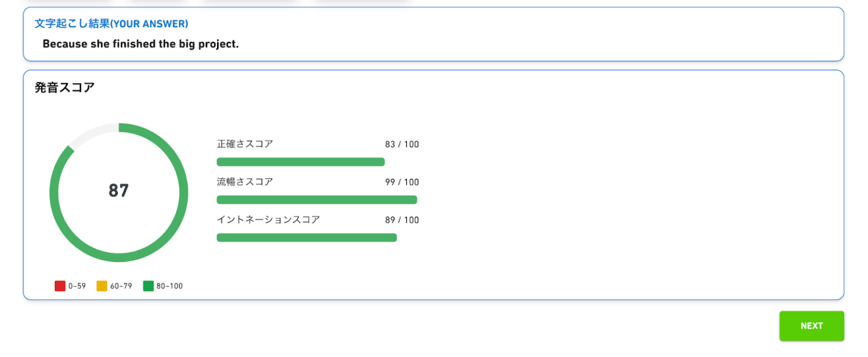Image resolution: width=868 pixels, height=357 pixels.
Task: Click the イントネーションスコア progress bar
Action: pos(306,237)
